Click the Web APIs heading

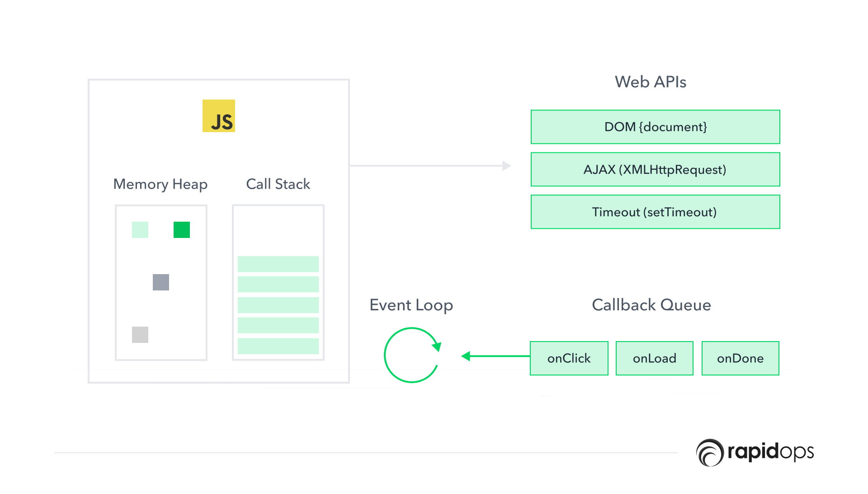click(x=651, y=82)
